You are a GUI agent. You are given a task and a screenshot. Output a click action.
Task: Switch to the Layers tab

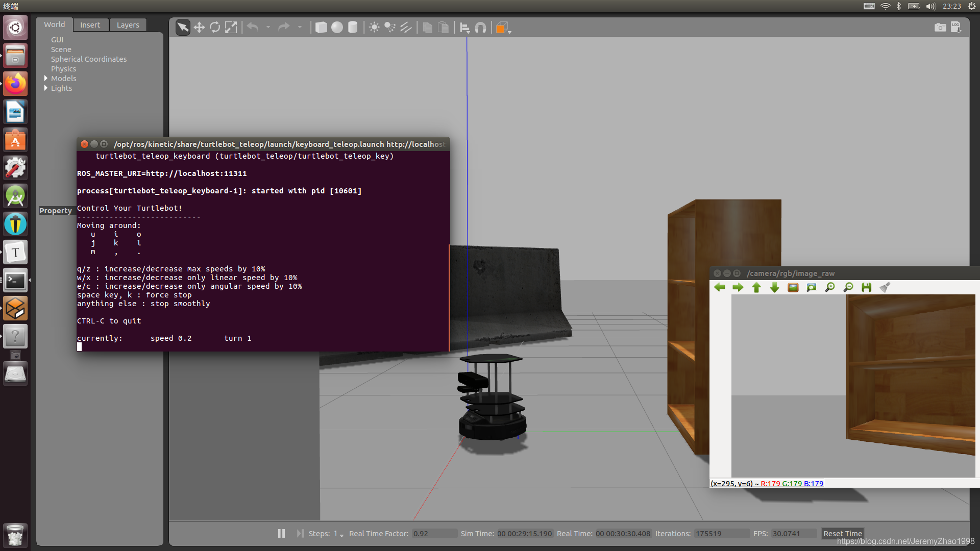[128, 25]
